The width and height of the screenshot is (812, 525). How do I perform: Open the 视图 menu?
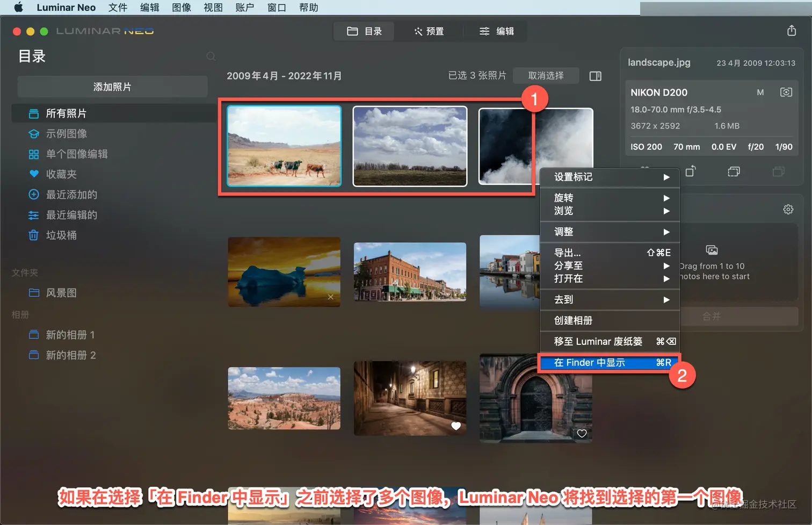click(x=213, y=8)
